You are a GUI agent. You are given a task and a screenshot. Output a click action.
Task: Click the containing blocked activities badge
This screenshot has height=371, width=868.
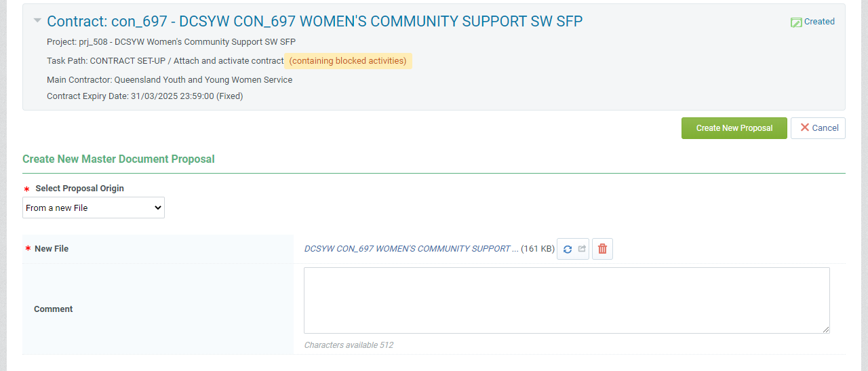coord(348,61)
